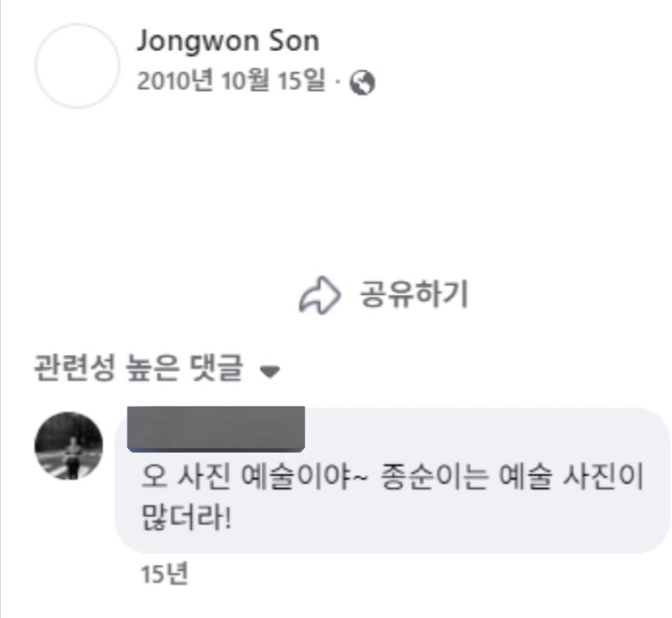
Task: Click the 15년 comment timestamp
Action: click(x=164, y=574)
